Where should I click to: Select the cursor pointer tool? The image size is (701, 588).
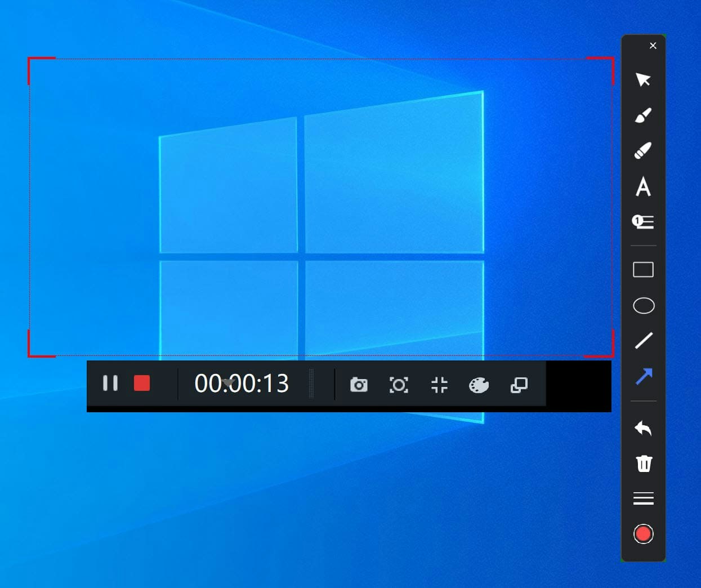(x=643, y=79)
